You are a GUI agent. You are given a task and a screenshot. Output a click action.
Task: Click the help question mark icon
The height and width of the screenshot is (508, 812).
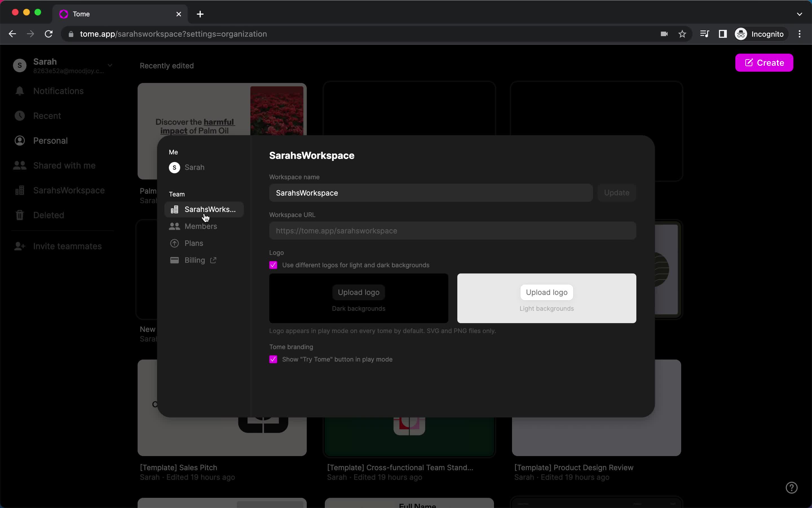791,487
